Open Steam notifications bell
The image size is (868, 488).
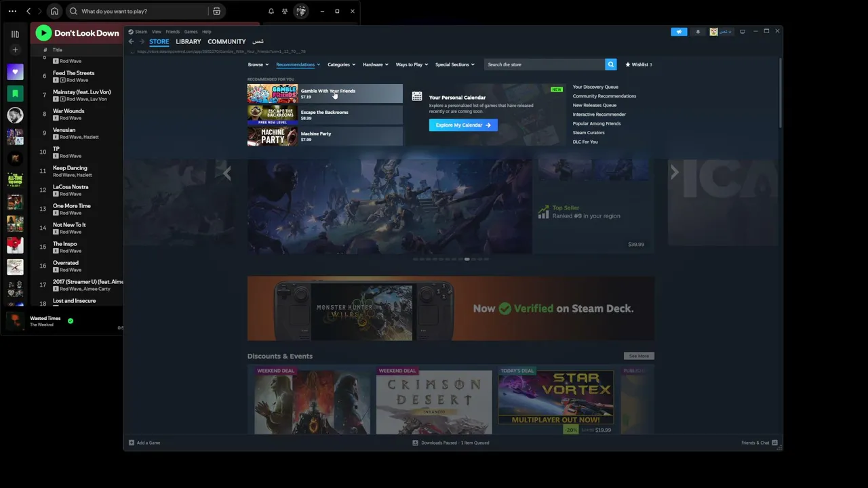pyautogui.click(x=698, y=32)
